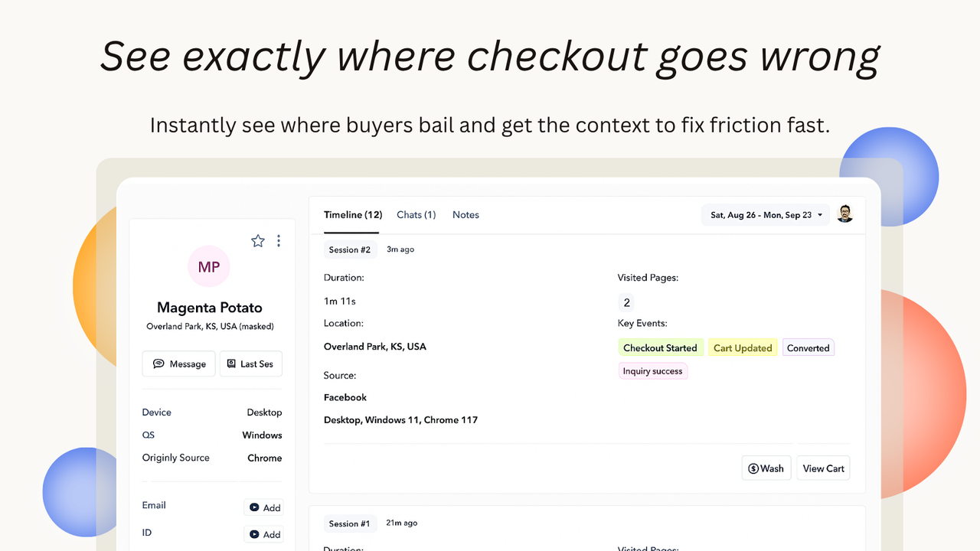
Task: Select the Checkout Started event tag
Action: click(x=660, y=348)
